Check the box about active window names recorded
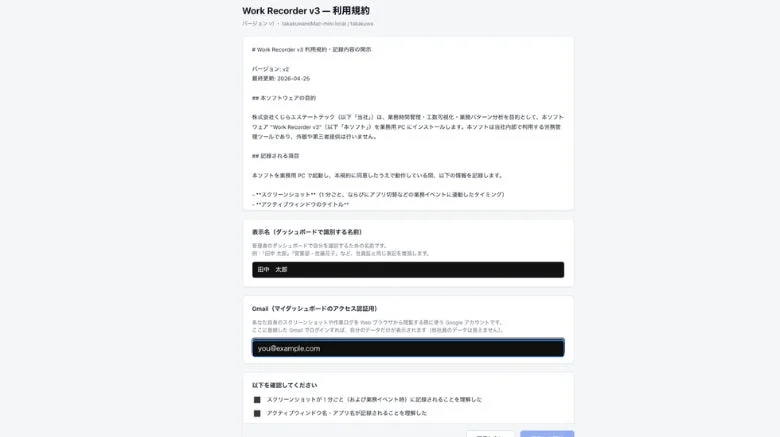780x437 pixels. [x=257, y=413]
